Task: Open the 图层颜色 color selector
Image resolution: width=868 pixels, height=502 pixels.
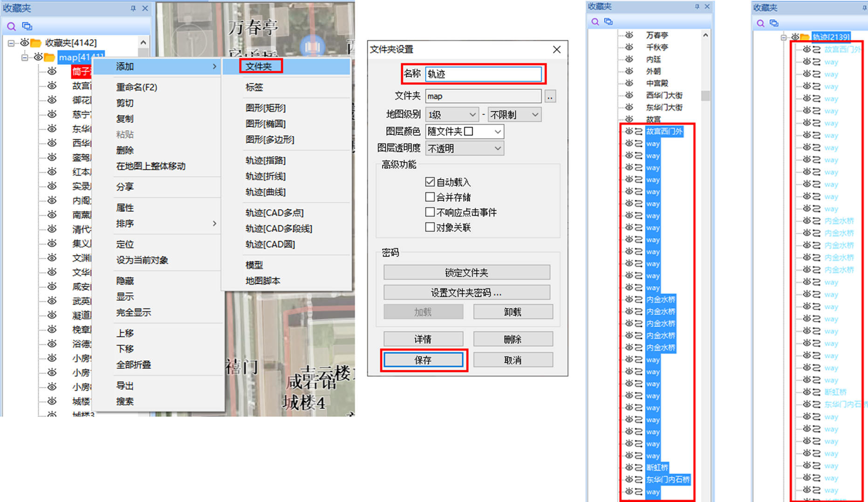Action: click(464, 132)
